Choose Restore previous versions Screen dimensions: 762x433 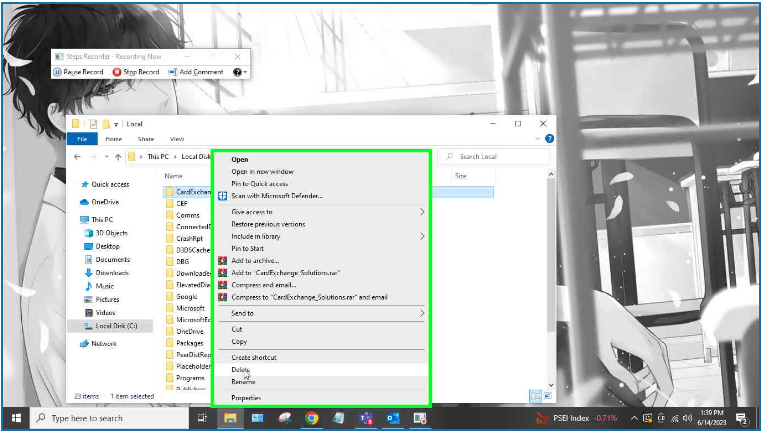point(321,224)
